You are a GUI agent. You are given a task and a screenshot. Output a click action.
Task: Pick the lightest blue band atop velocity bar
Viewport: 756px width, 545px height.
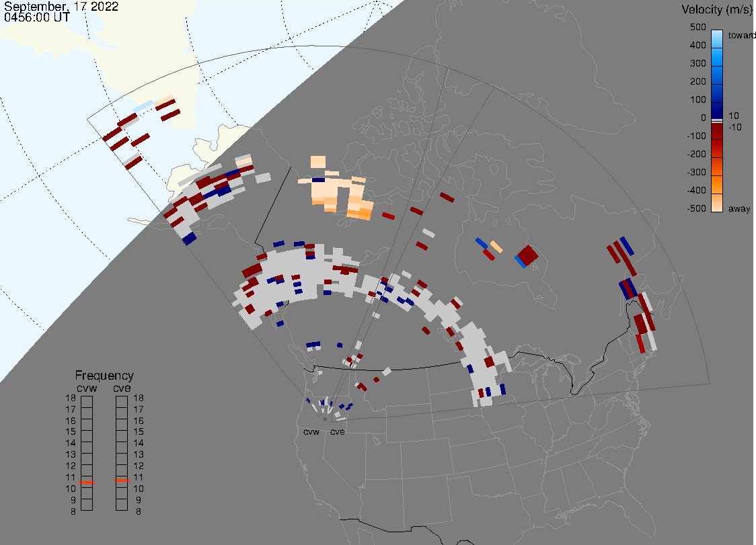pos(717,38)
